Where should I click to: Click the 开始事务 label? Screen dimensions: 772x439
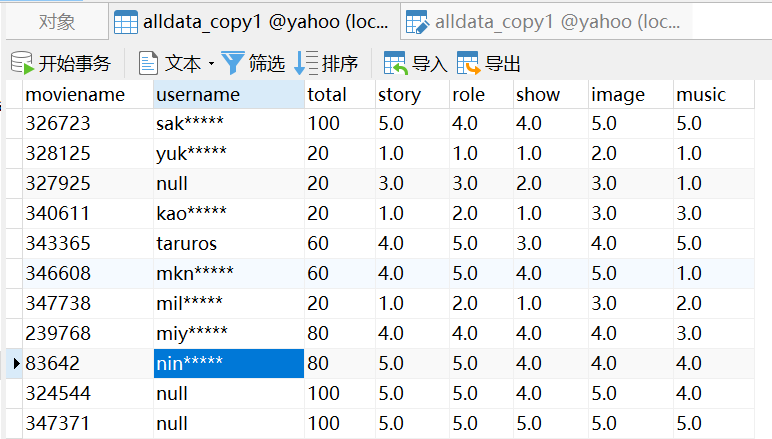tap(75, 63)
